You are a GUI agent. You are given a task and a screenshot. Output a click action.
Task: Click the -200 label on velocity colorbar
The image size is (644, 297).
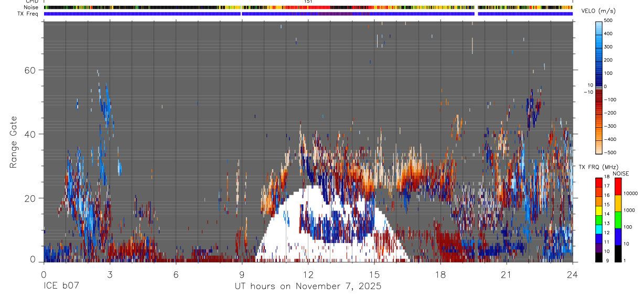(x=610, y=113)
